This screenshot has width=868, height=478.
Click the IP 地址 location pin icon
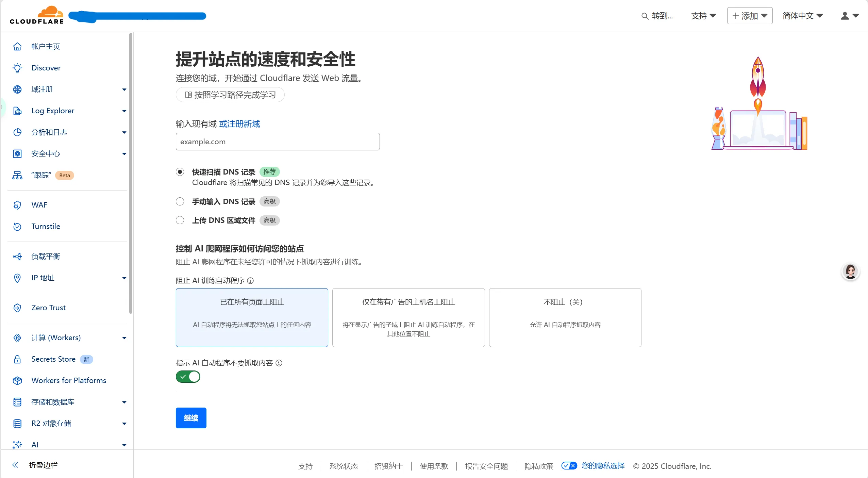coord(17,278)
